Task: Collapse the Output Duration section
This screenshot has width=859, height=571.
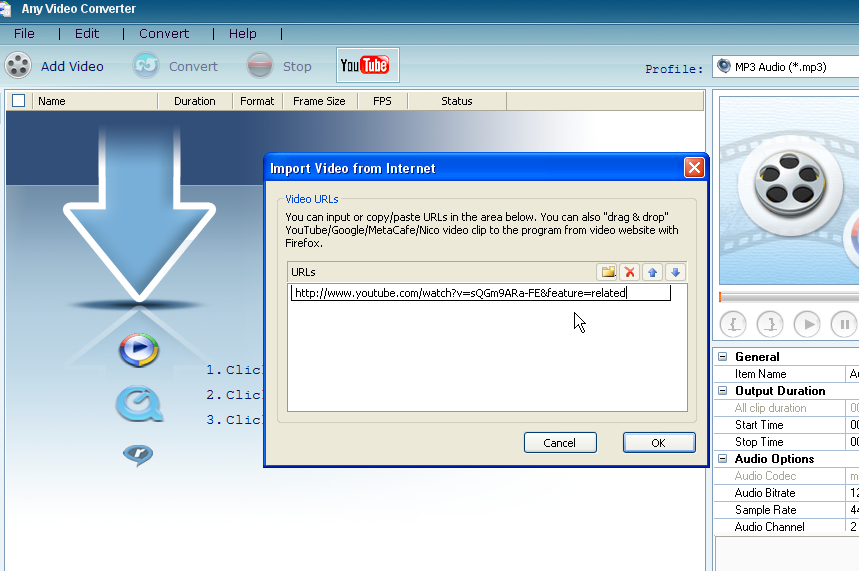Action: click(x=723, y=391)
